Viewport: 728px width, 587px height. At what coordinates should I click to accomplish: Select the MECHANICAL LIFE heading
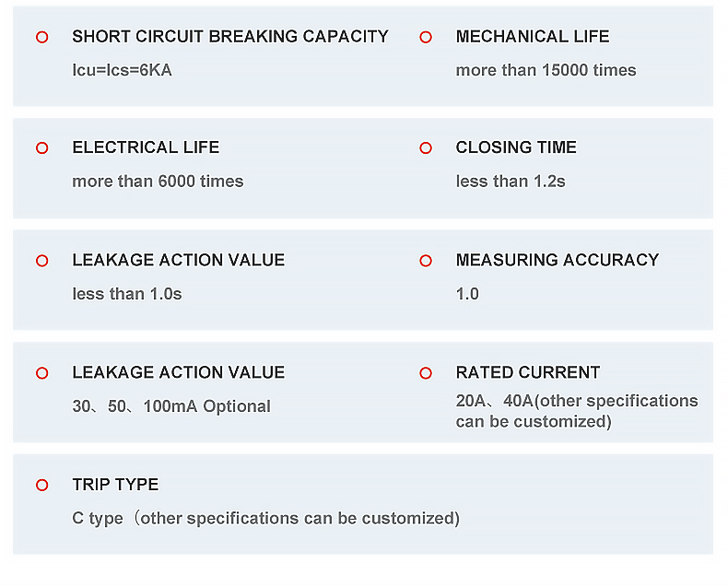[x=533, y=37]
